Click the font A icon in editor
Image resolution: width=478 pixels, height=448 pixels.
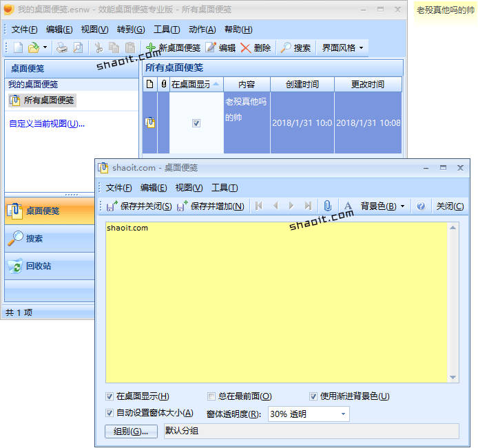(348, 206)
